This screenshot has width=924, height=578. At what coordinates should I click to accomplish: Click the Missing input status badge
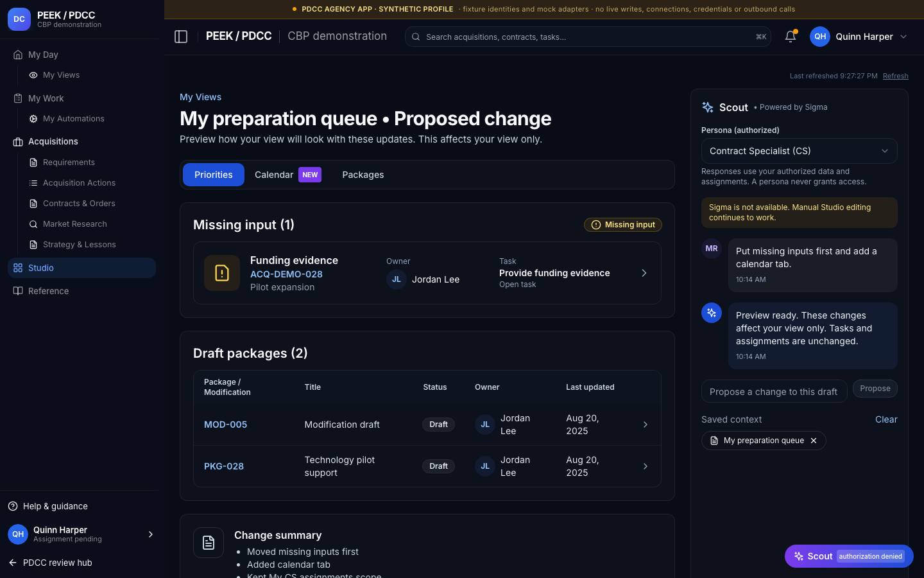click(622, 225)
